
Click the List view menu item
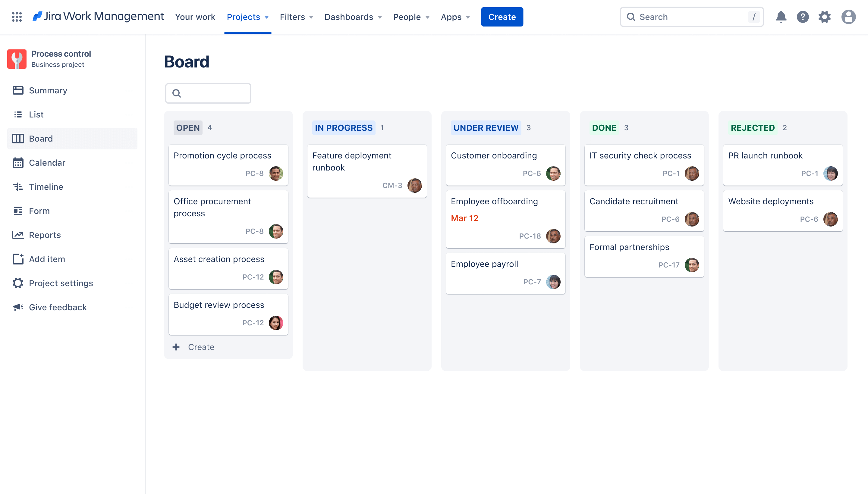pos(36,114)
